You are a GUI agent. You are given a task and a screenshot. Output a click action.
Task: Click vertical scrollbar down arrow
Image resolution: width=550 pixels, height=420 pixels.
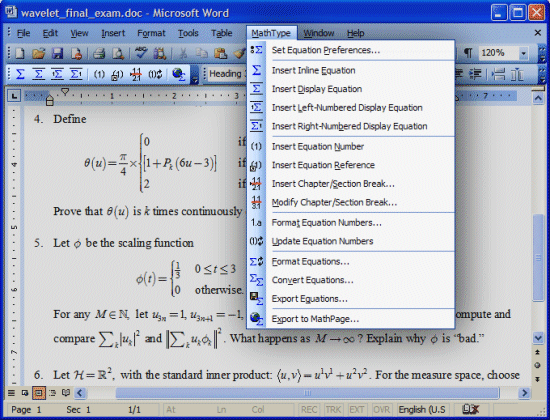(538, 338)
